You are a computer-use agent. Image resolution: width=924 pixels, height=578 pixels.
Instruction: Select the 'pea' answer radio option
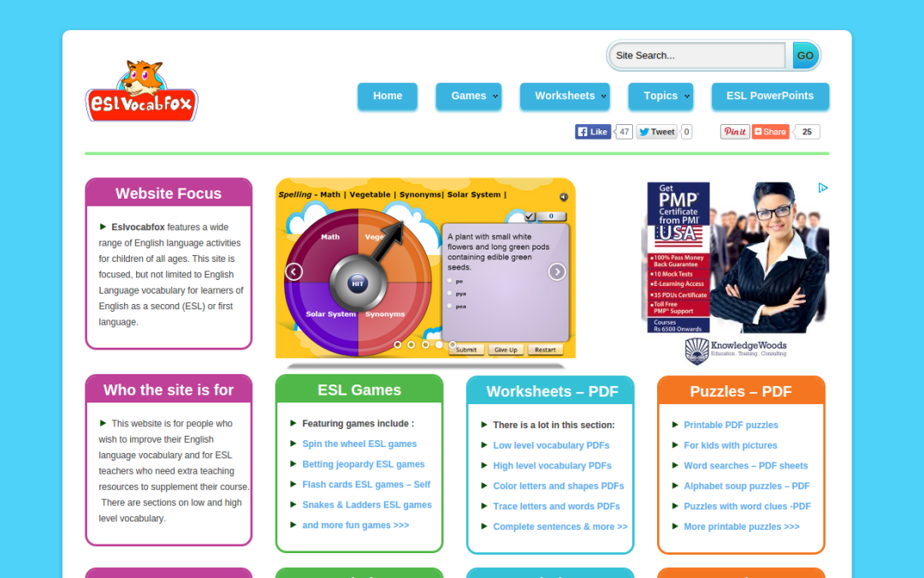click(450, 306)
